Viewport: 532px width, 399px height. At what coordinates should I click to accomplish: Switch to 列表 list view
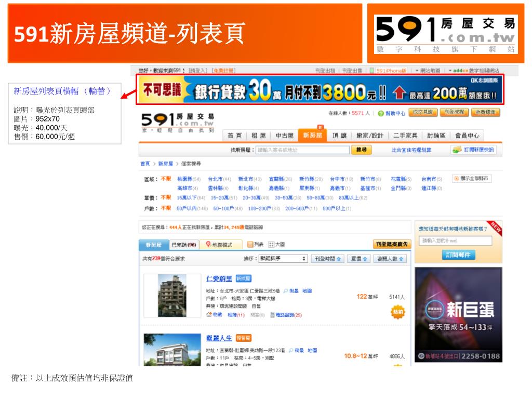coord(255,244)
